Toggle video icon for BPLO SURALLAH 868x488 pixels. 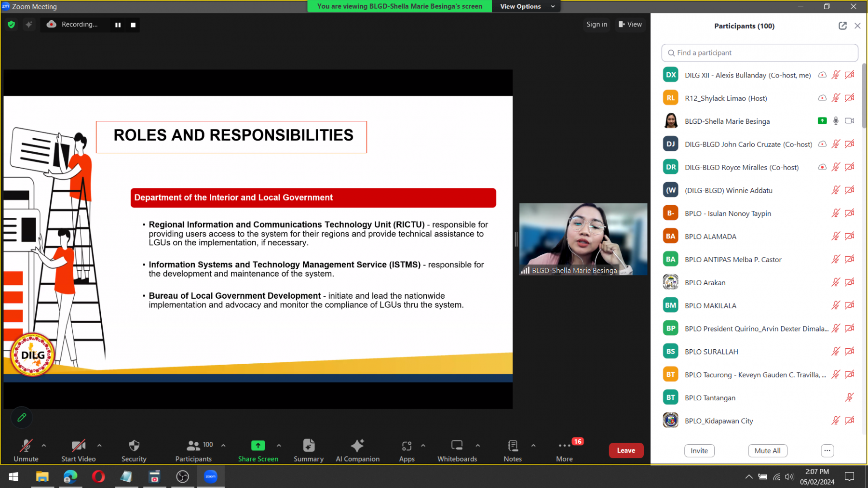pos(850,351)
